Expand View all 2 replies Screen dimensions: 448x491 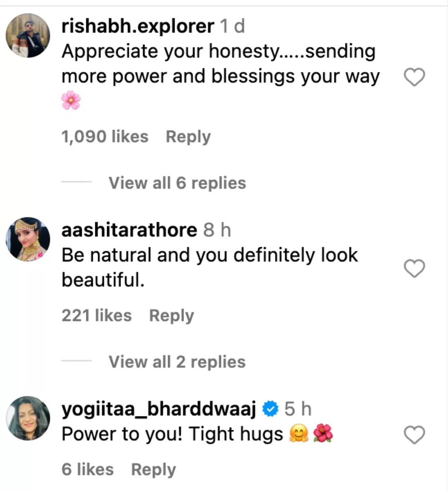coord(177,362)
